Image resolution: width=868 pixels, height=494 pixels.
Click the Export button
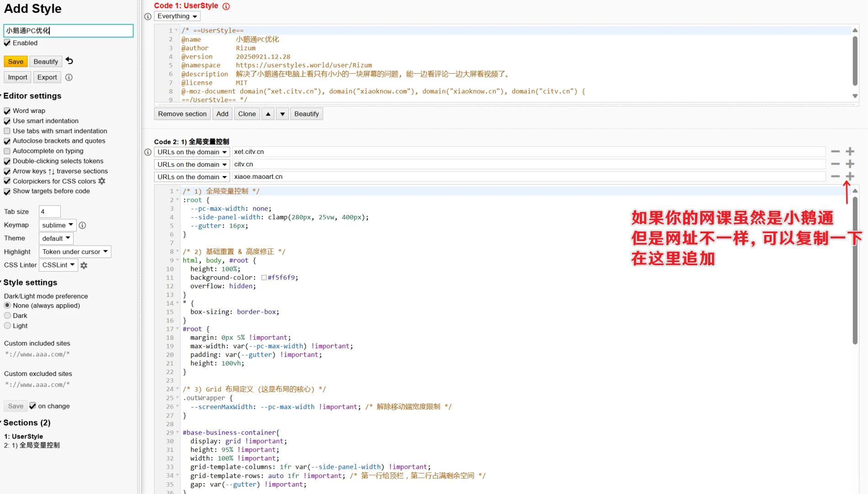[47, 77]
